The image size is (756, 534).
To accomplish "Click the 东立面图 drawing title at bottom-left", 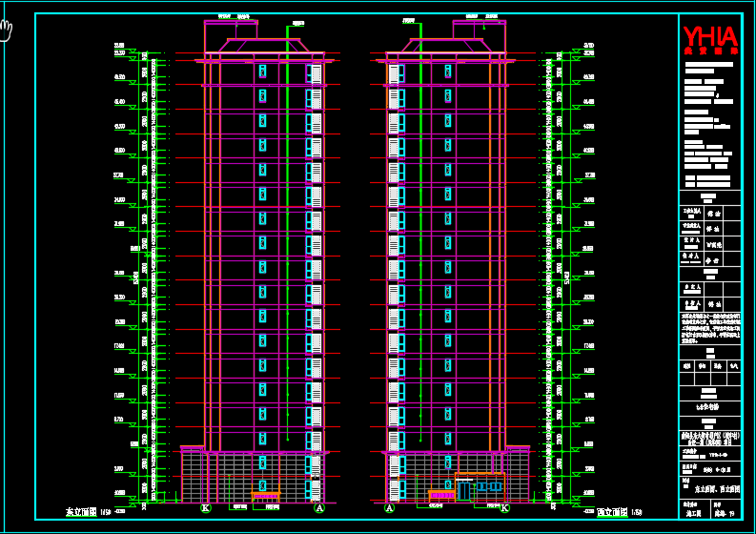I will click(x=82, y=513).
